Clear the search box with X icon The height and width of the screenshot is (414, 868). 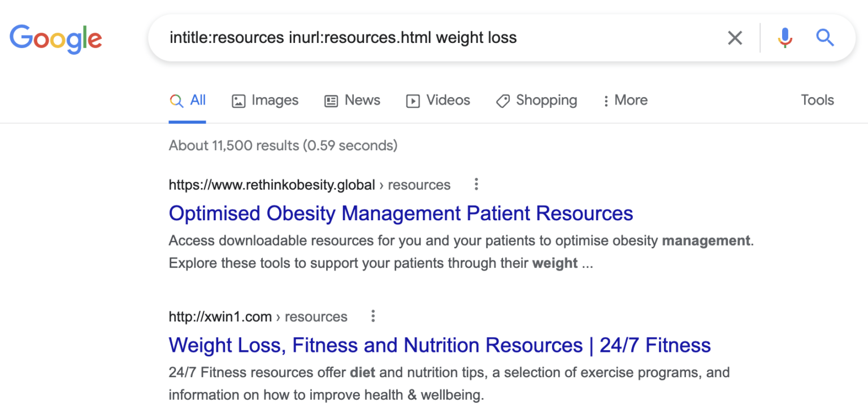coord(735,38)
